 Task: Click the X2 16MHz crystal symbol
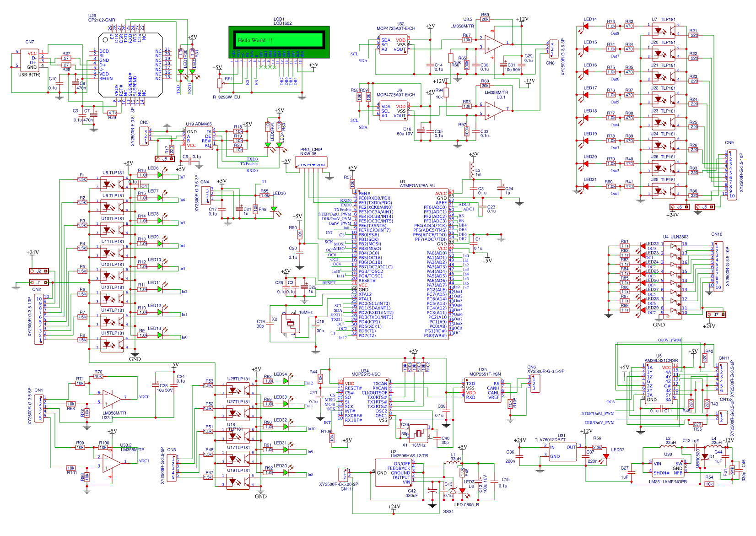click(290, 323)
